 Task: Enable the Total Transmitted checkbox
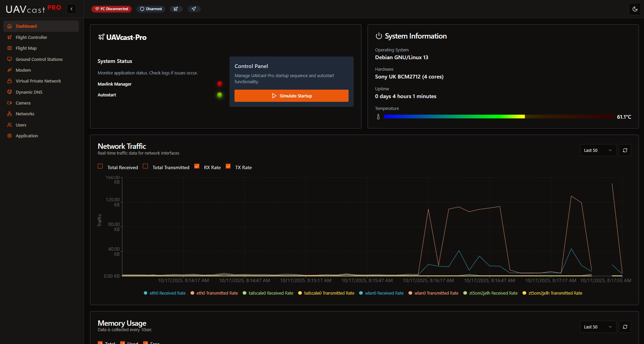(x=146, y=166)
